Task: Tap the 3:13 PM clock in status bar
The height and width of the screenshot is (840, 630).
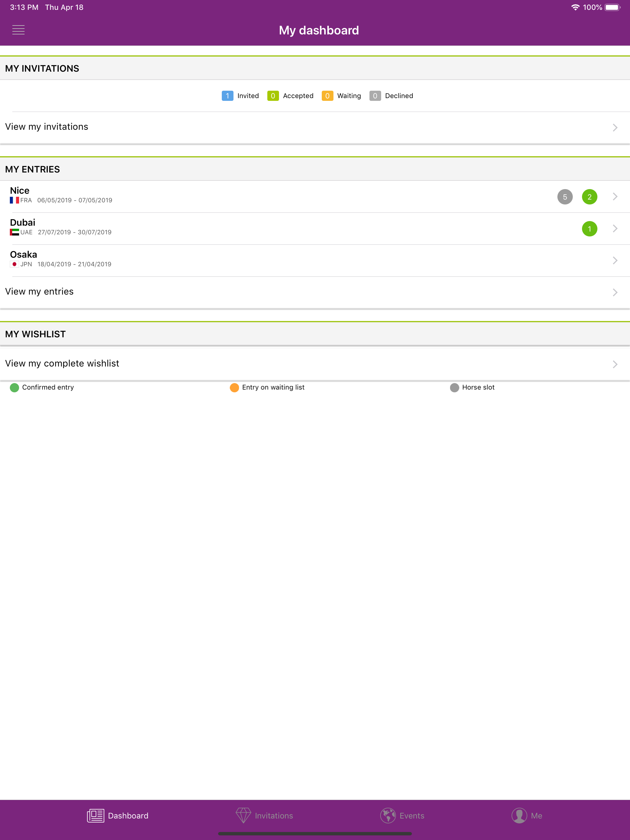Action: [x=24, y=7]
